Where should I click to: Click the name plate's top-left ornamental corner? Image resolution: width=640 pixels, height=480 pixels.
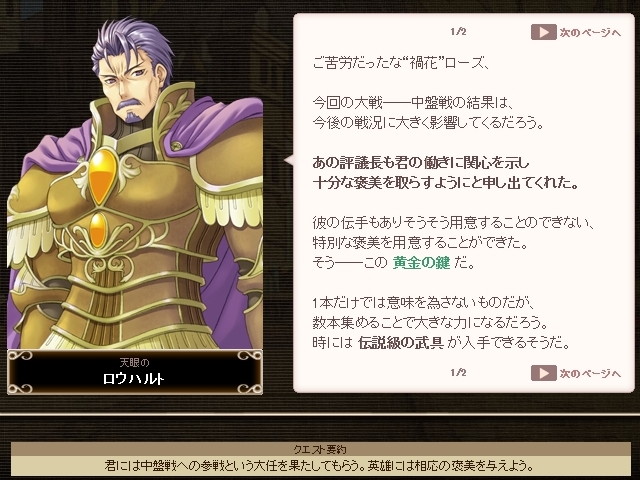pos(20,357)
